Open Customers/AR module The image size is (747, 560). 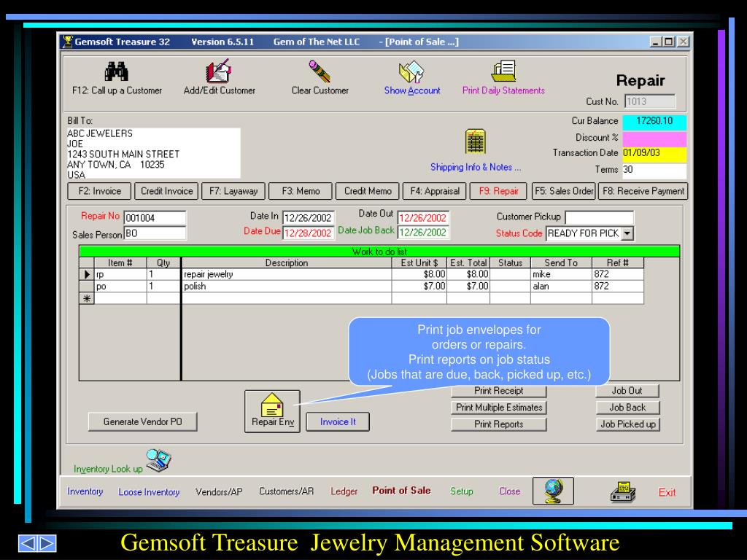[x=286, y=491]
